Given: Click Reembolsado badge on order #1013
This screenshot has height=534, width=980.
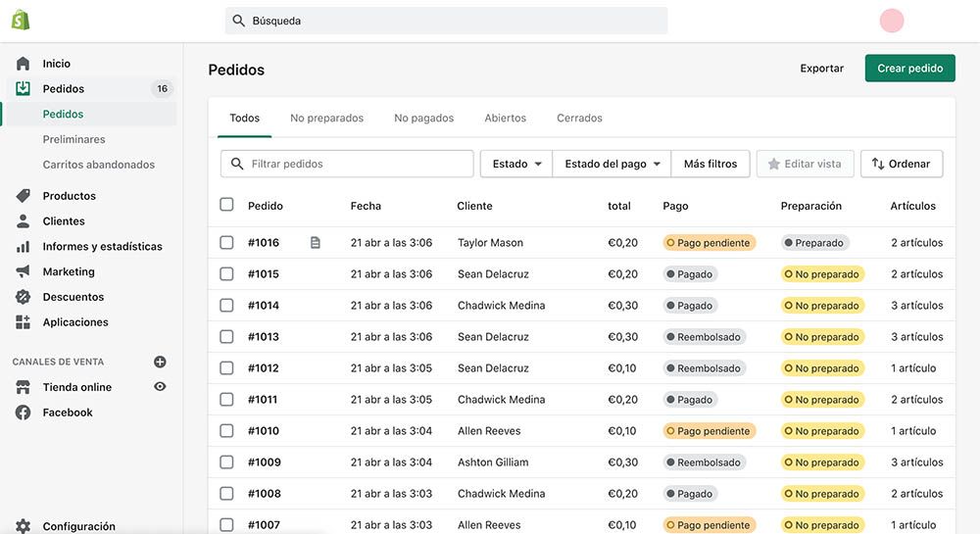Looking at the screenshot, I should (704, 337).
